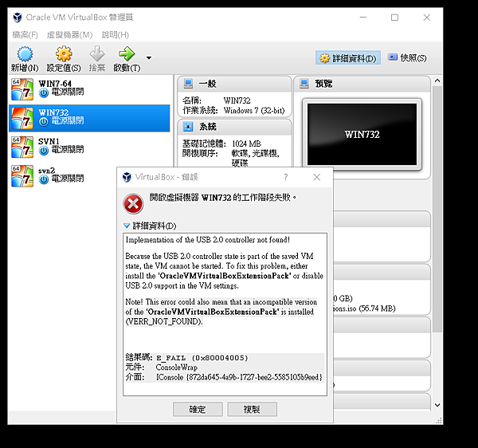Click the '1024 MB' base memory value

coord(246,143)
